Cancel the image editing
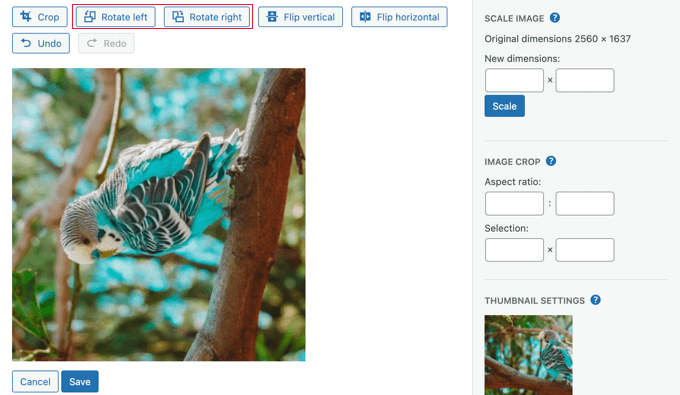Viewport: 680px width, 395px height. click(35, 382)
